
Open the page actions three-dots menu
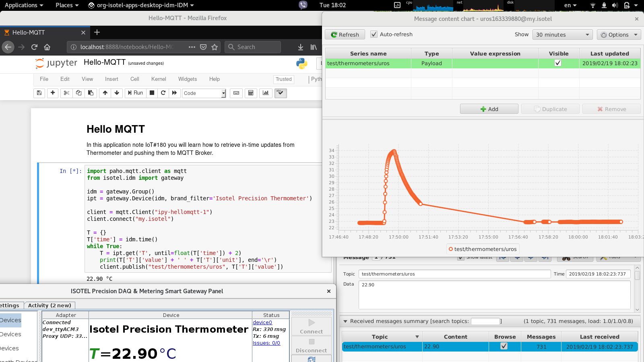(192, 47)
